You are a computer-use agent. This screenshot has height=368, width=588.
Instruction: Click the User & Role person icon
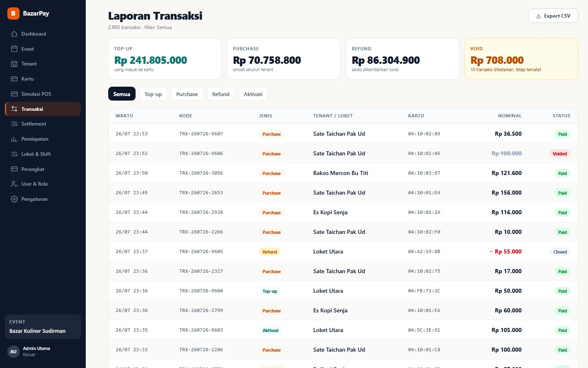(x=14, y=184)
